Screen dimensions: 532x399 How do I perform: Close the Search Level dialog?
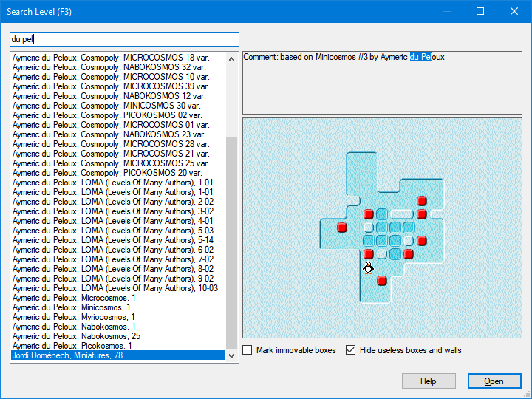point(514,11)
